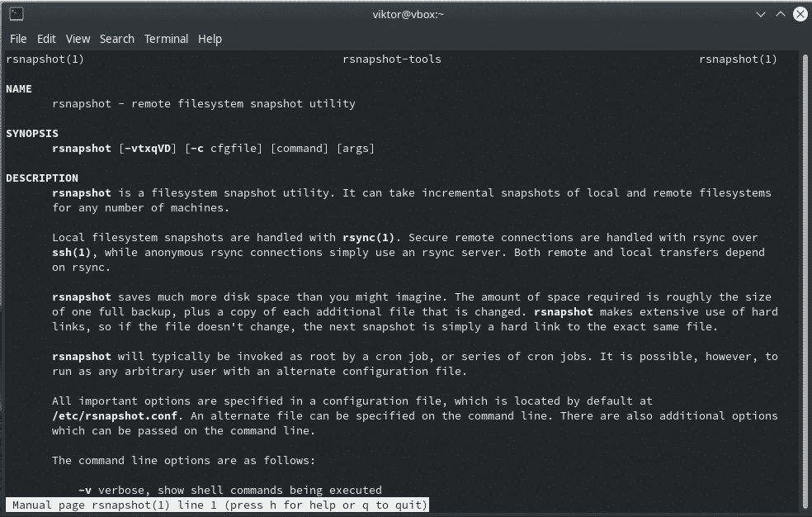
Task: Click the top-left rsnapshot(1) header
Action: [45, 59]
